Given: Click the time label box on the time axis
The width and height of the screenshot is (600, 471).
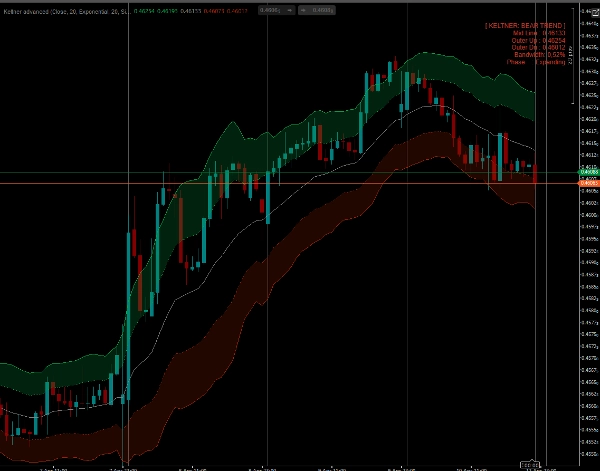Looking at the screenshot, I should tap(528, 465).
